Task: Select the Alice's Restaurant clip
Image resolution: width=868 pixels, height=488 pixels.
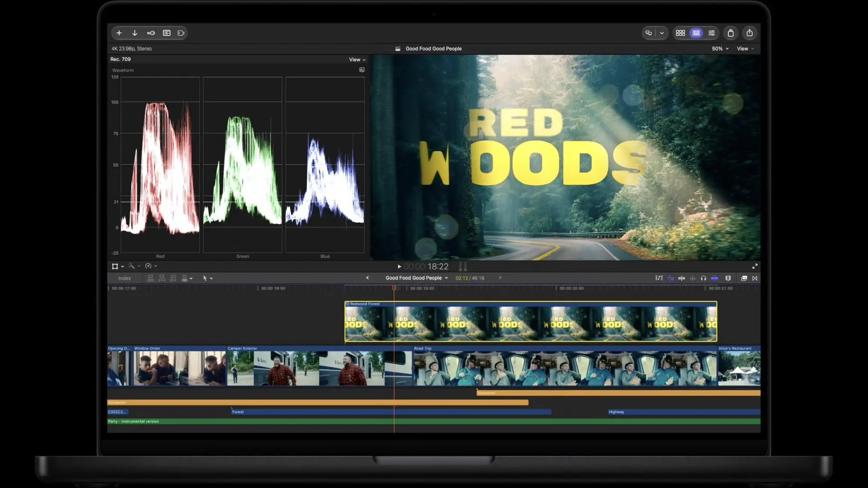Action: 739,366
